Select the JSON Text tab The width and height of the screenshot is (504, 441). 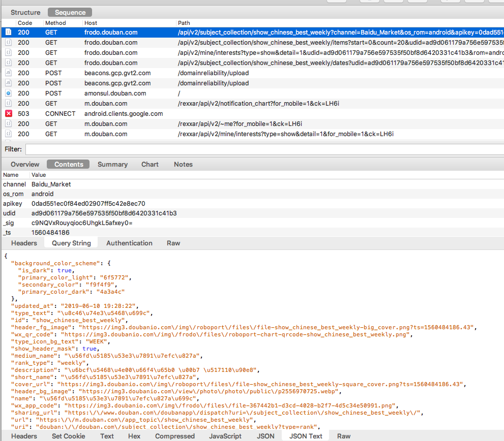coord(306,436)
